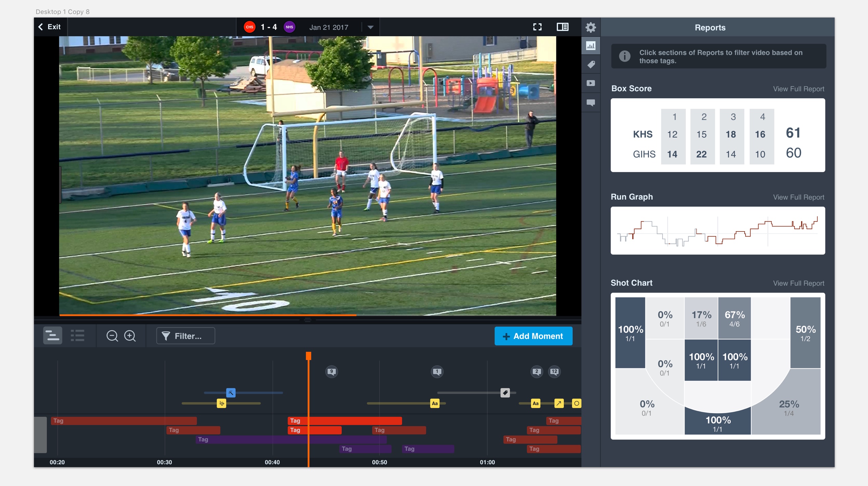This screenshot has width=868, height=486.
Task: Switch to the video playlist sidebar tab
Action: click(x=591, y=83)
